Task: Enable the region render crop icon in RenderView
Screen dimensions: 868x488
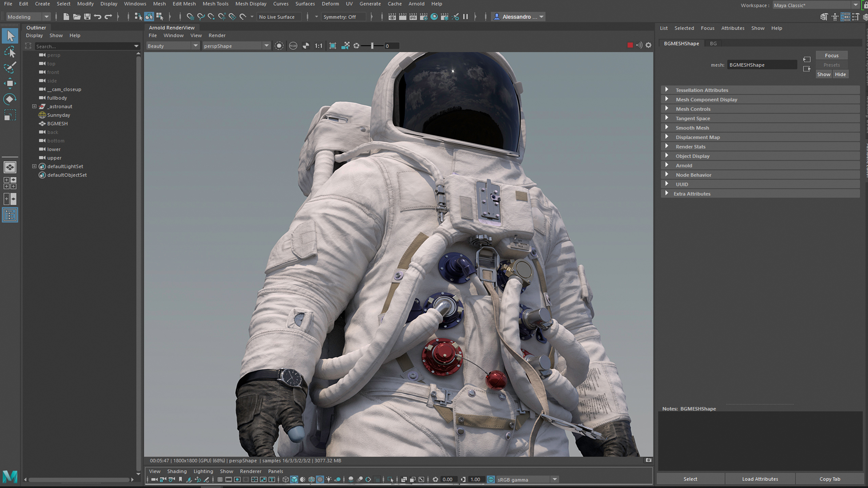Action: click(x=333, y=46)
